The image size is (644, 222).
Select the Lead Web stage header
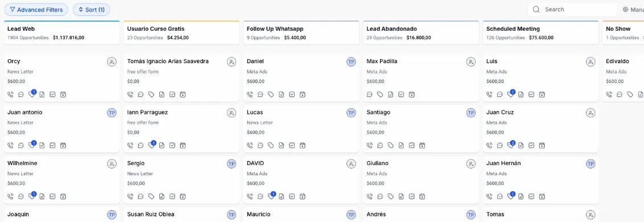[x=62, y=33]
